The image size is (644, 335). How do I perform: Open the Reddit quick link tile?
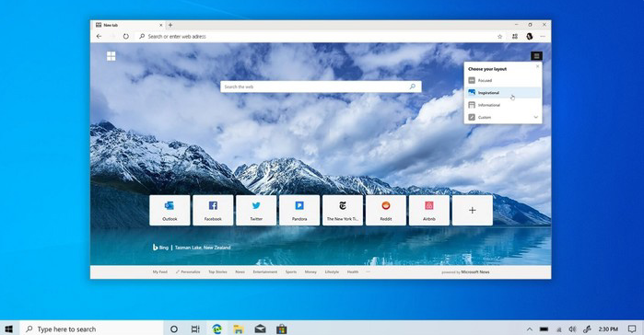(x=386, y=211)
